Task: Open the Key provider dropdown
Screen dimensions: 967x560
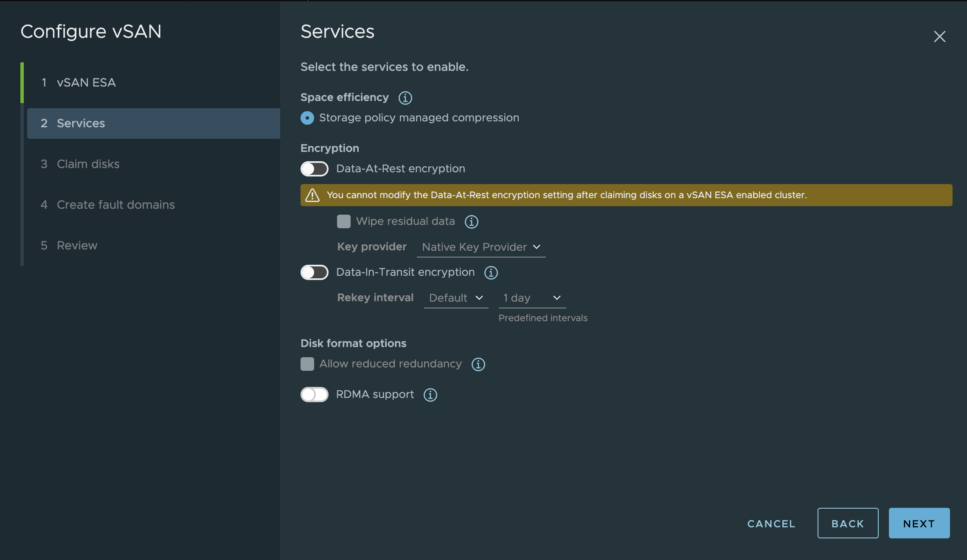Action: (x=481, y=247)
